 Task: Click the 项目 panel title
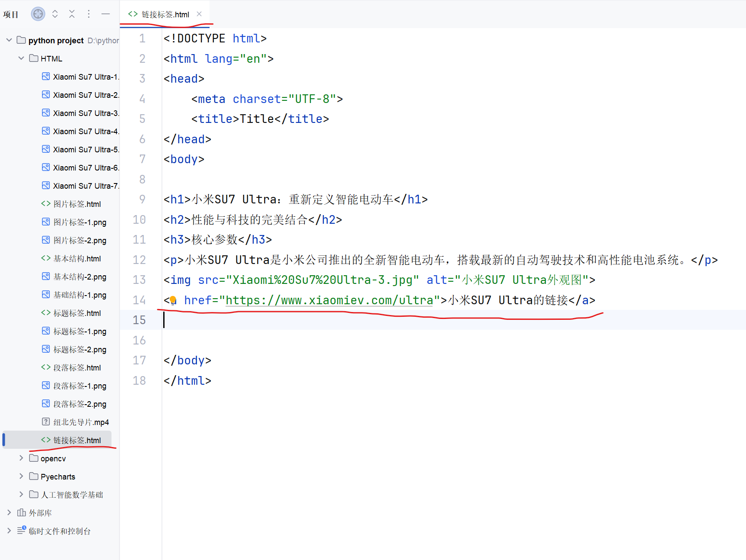point(11,14)
